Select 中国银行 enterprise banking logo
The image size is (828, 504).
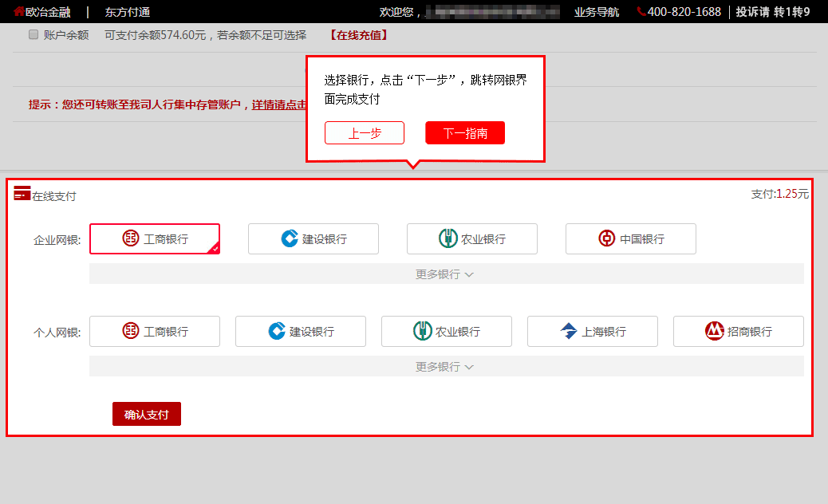click(607, 238)
